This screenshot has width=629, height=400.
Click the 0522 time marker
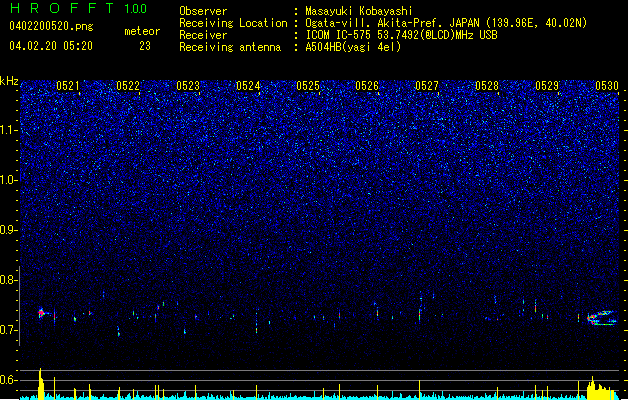(x=128, y=86)
